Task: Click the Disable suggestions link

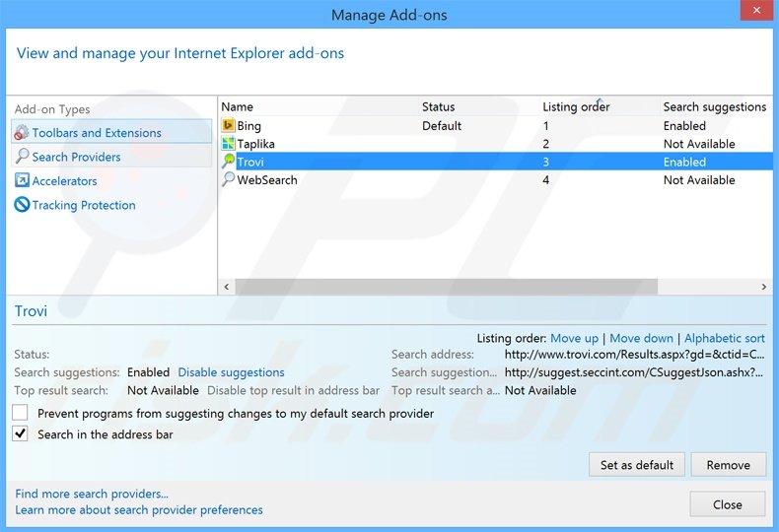Action: 231,372
